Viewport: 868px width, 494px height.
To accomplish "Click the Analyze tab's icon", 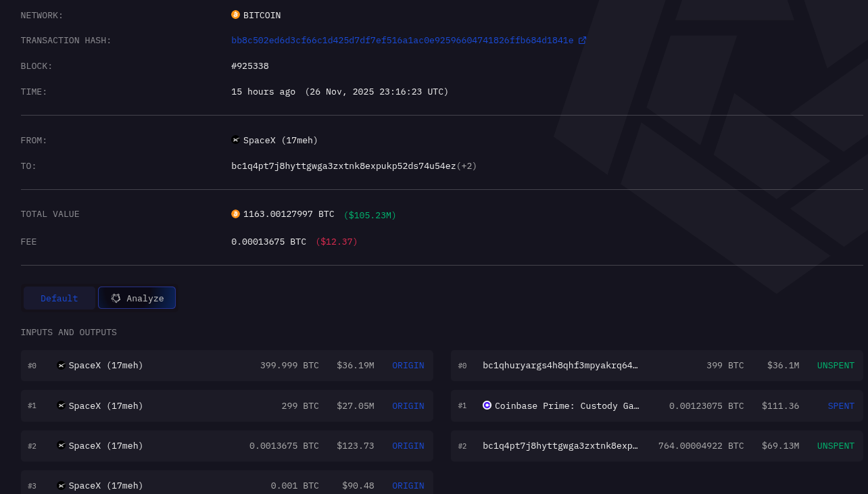I will pos(116,298).
